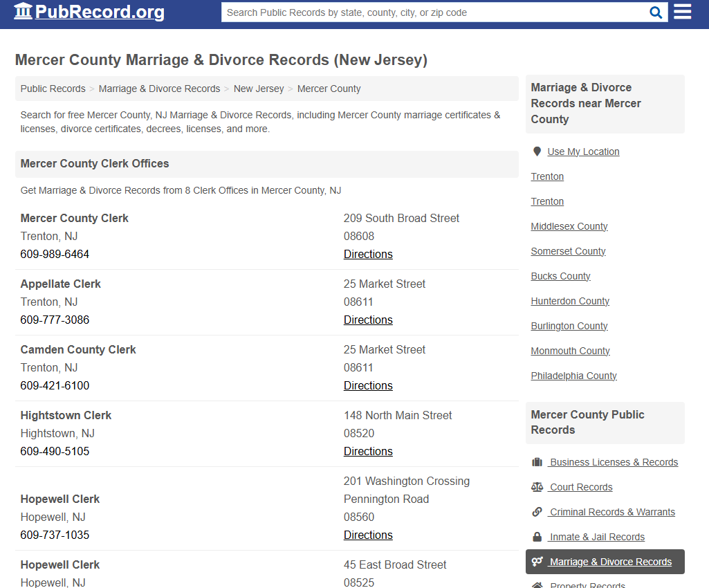Open Marriage & Divorce Records breadcrumb
The image size is (709, 588).
[x=159, y=89]
